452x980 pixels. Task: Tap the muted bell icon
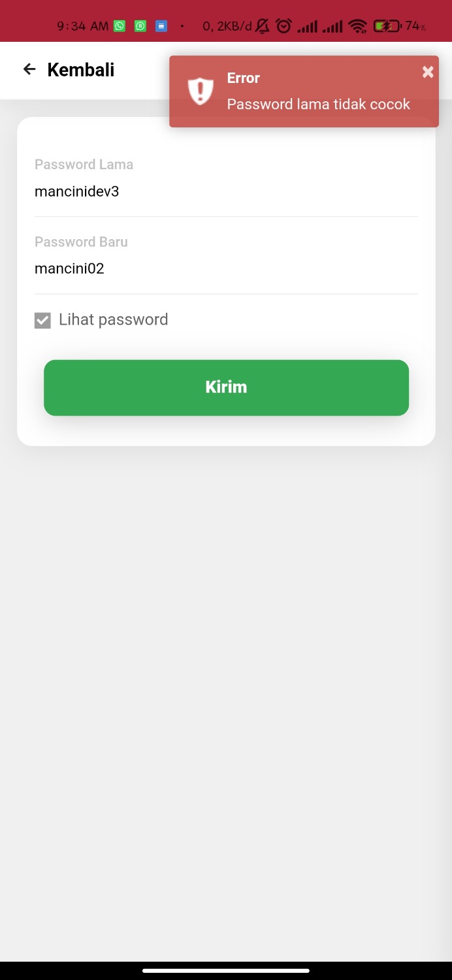tap(263, 26)
